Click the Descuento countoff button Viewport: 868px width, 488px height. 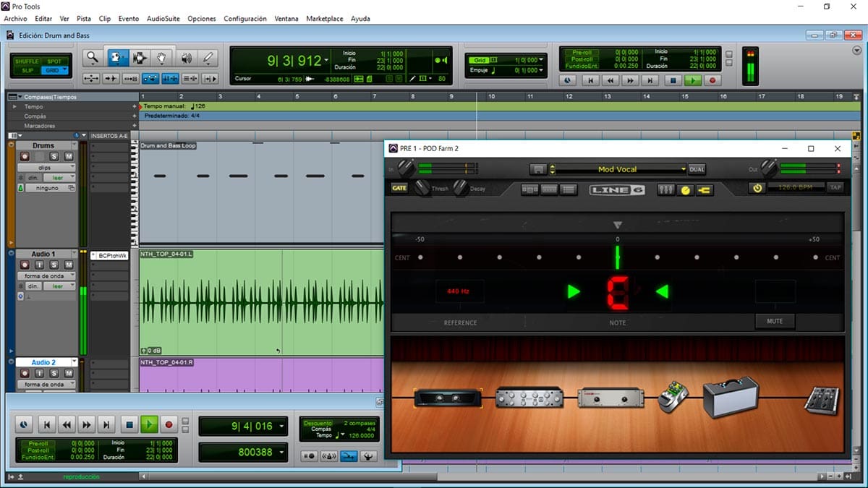click(x=318, y=423)
